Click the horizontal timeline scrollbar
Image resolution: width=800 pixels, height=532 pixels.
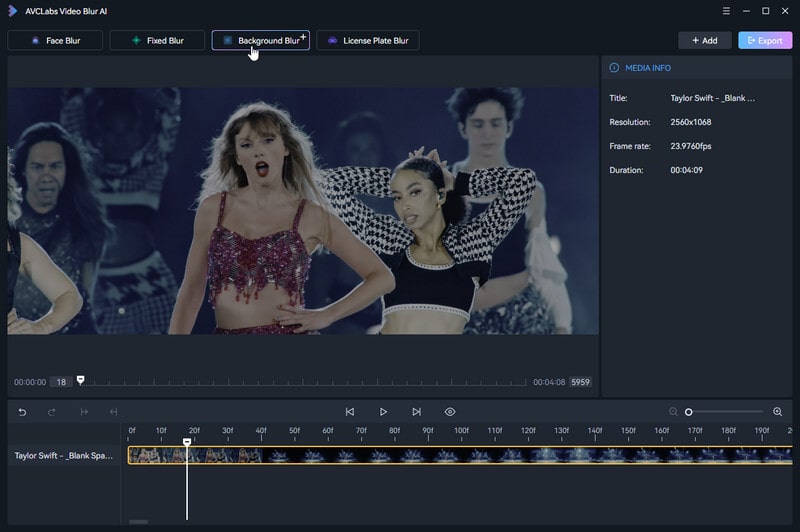coord(139,522)
